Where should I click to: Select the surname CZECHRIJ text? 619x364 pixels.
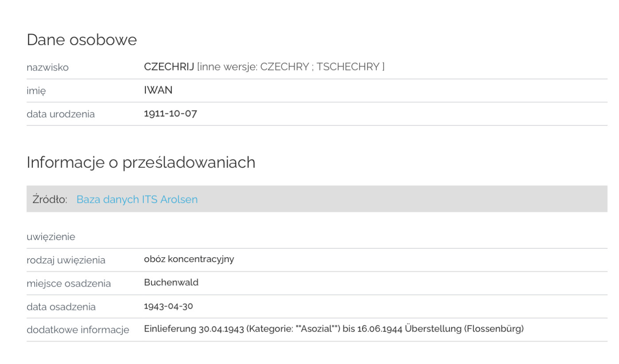169,67
